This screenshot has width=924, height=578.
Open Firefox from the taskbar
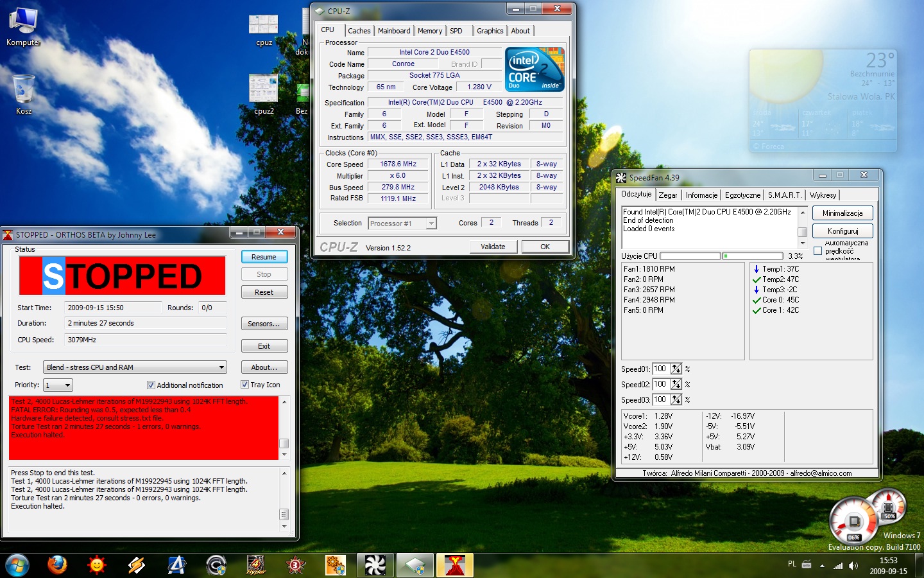pos(57,565)
